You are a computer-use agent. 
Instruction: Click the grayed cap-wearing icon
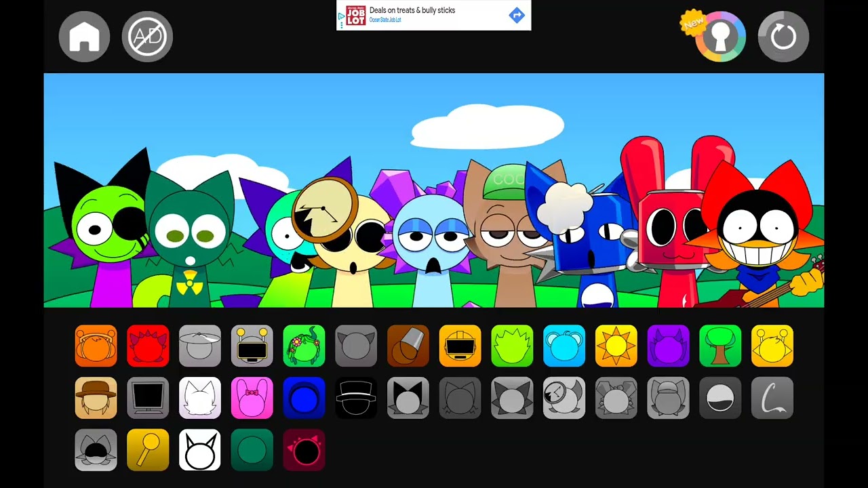pyautogui.click(x=669, y=398)
